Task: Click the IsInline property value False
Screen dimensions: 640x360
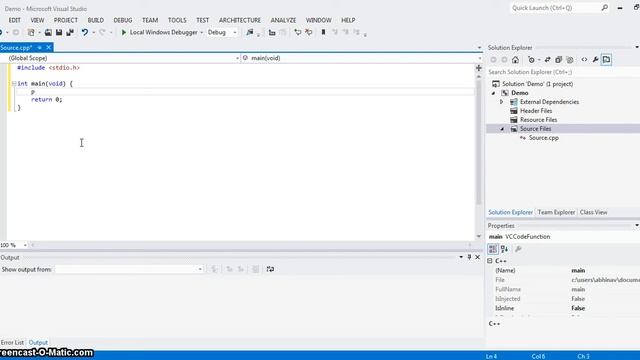Action: pyautogui.click(x=578, y=308)
